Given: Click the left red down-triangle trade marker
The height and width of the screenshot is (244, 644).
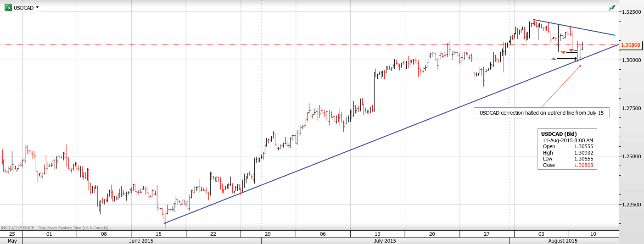Looking at the screenshot, I should pyautogui.click(x=563, y=53).
